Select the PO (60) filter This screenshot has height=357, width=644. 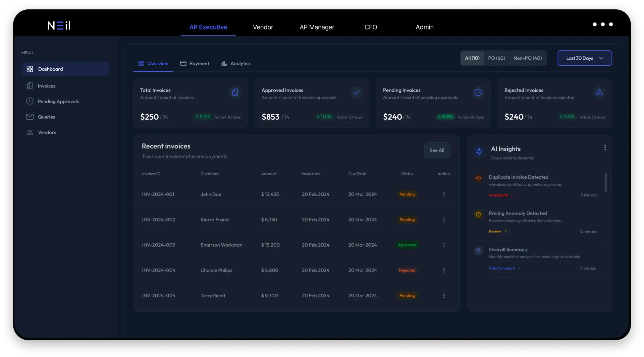496,58
